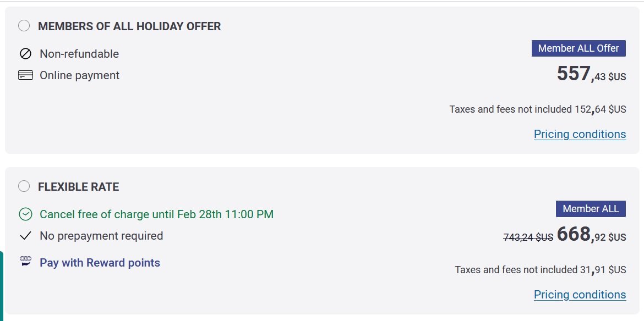Click the 668,92 $US price
The image size is (644, 321).
pyautogui.click(x=591, y=235)
